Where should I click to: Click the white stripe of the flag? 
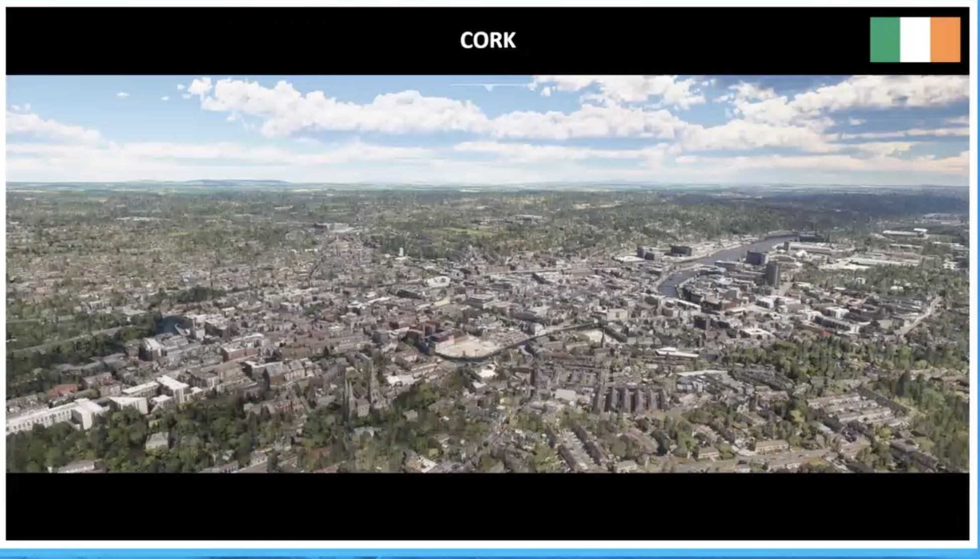915,40
